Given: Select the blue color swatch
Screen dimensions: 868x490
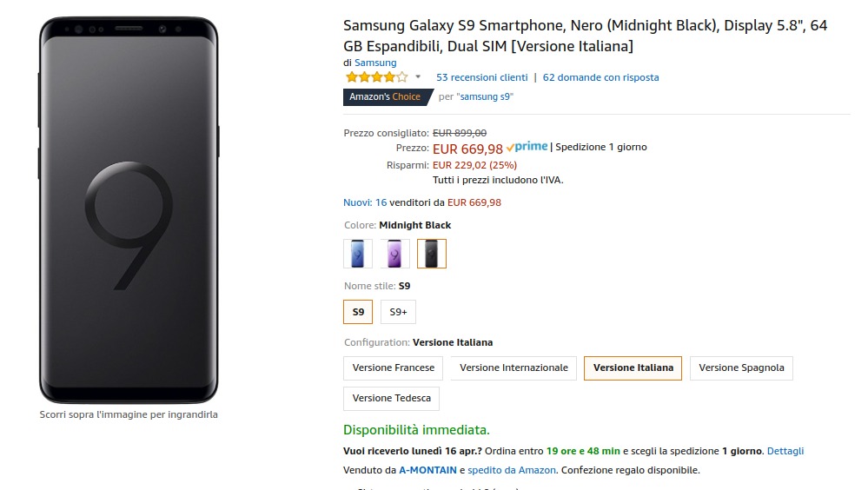Looking at the screenshot, I should 358,254.
